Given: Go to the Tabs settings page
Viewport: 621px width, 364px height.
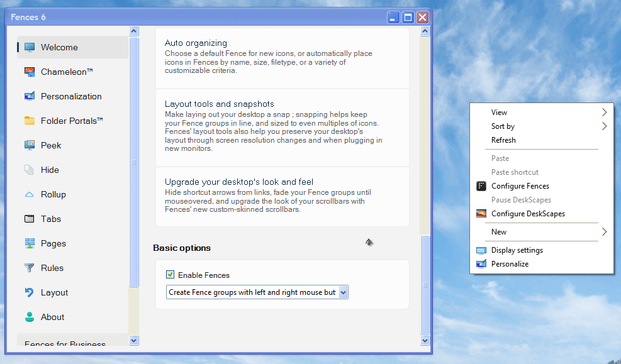Looking at the screenshot, I should pos(51,219).
